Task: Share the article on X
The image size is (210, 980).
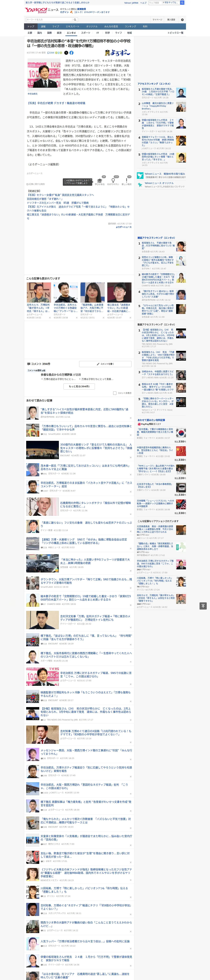Action: click(x=66, y=53)
